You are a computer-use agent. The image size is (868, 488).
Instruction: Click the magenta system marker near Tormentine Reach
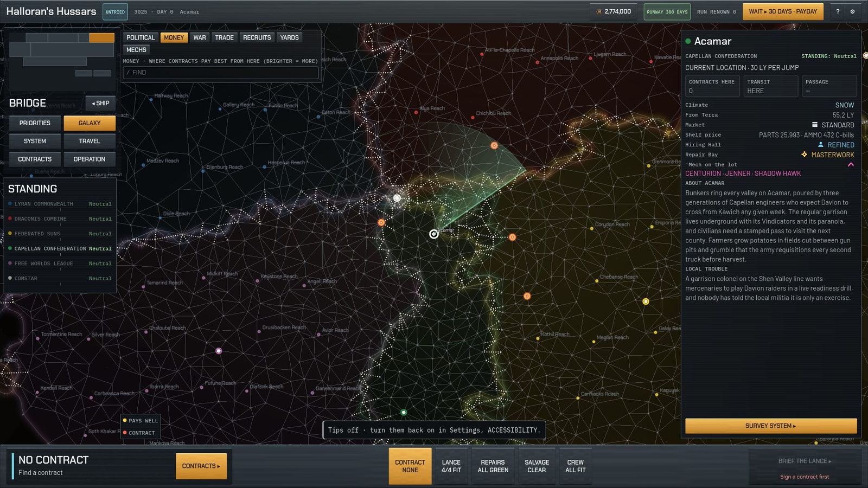point(219,351)
